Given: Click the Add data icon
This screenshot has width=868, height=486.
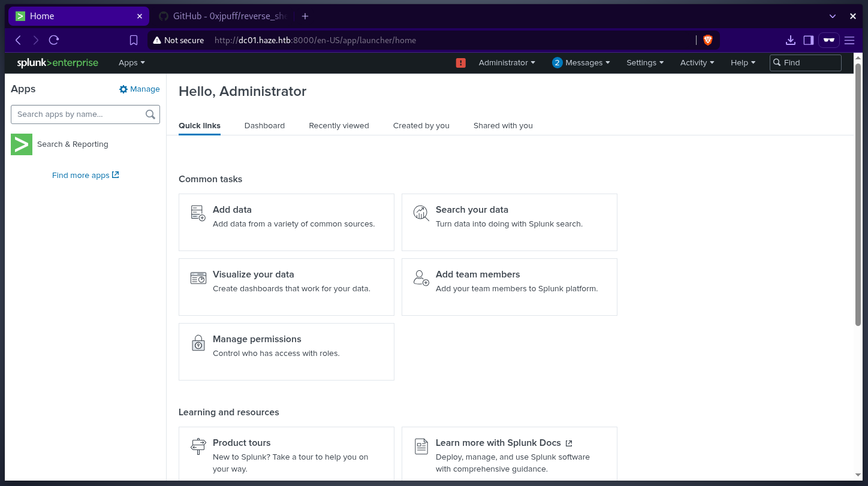Looking at the screenshot, I should pos(198,213).
